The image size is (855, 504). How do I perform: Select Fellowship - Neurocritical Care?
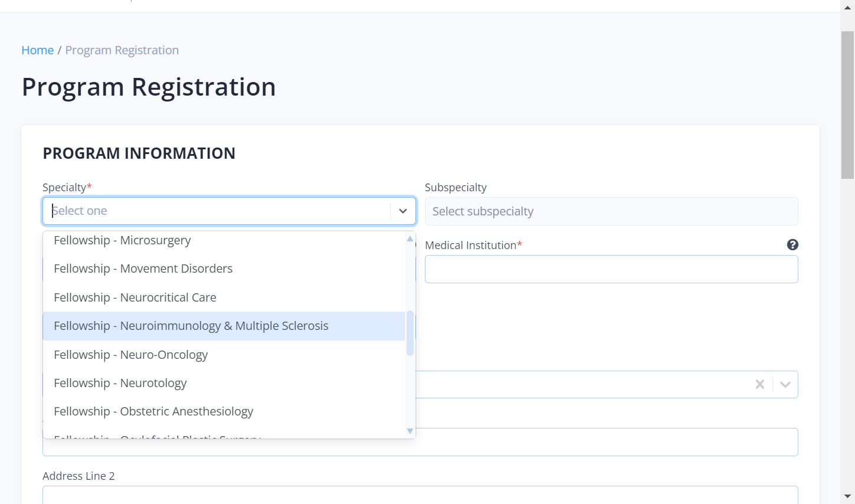tap(224, 297)
